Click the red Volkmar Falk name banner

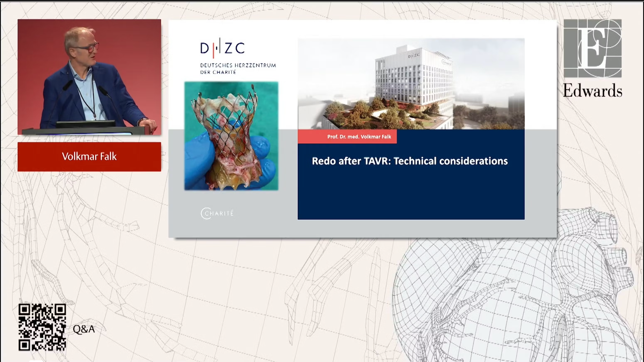89,157
